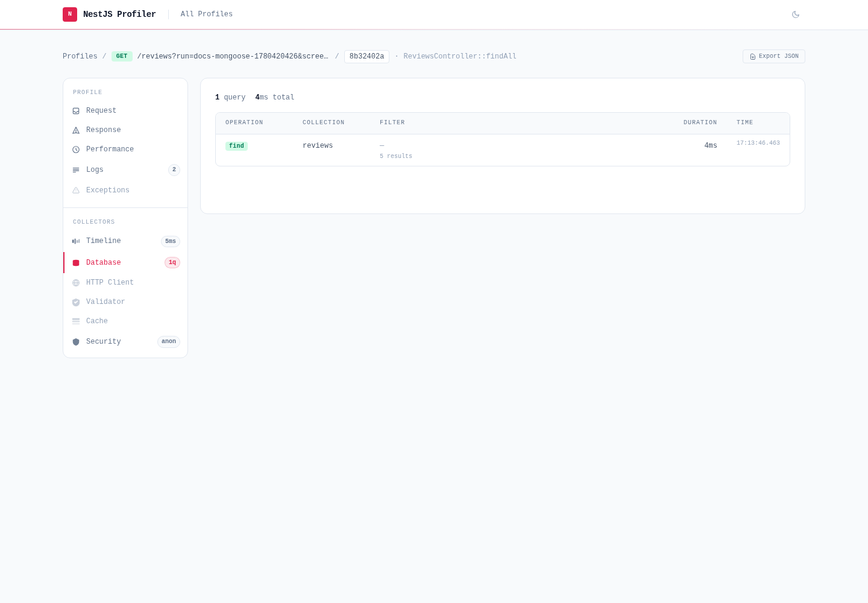Viewport: 868px width, 603px height.
Task: Open the Performance section
Action: (x=125, y=150)
